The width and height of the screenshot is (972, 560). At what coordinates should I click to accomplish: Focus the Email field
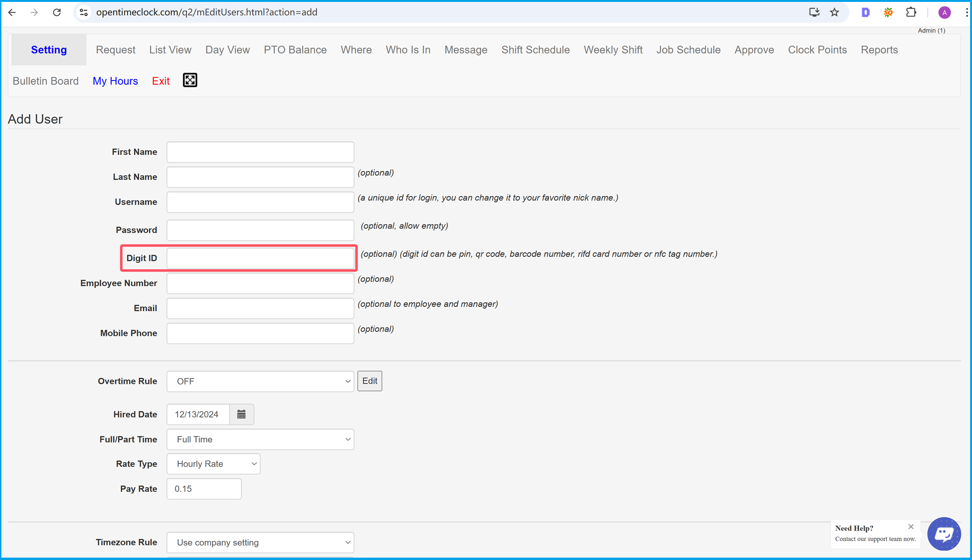pyautogui.click(x=260, y=308)
